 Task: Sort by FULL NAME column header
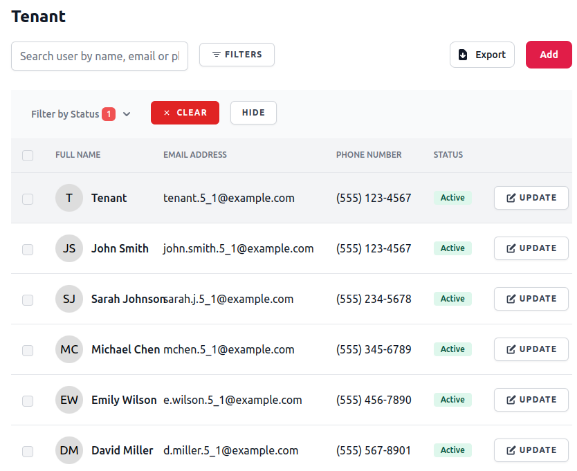click(x=78, y=155)
